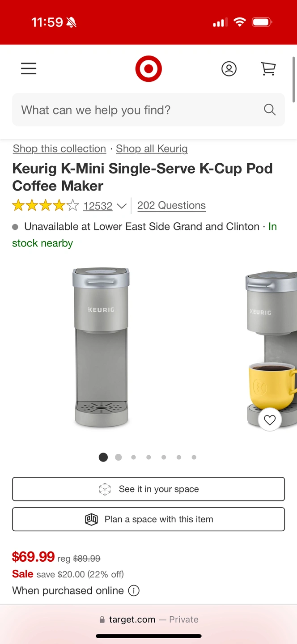Select the second image carousel dot
297x644 pixels.
[x=119, y=457]
